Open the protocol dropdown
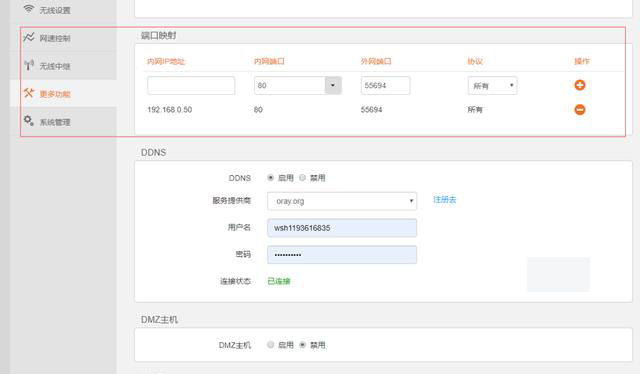 pyautogui.click(x=492, y=86)
